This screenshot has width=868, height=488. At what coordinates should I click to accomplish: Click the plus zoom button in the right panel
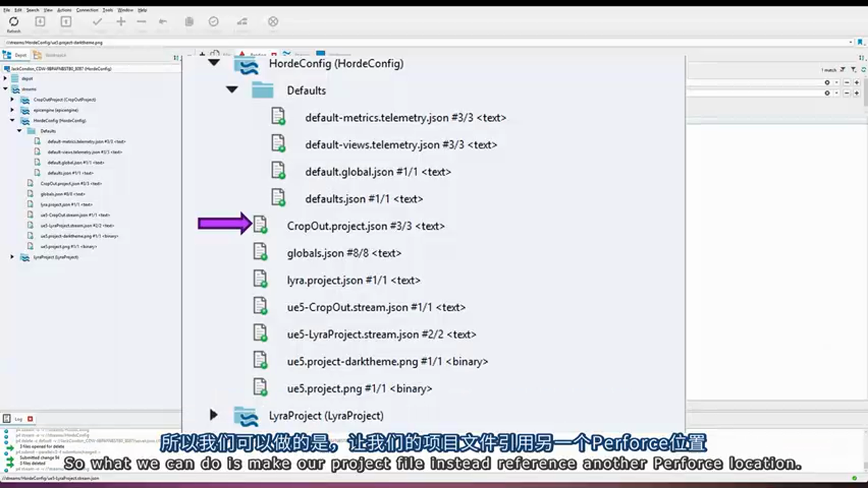point(856,83)
